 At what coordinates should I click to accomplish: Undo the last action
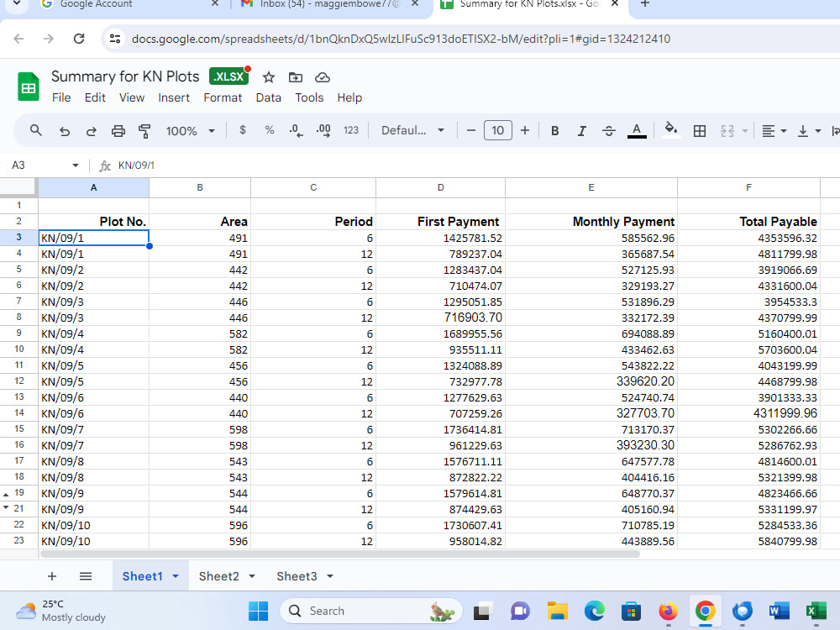[65, 131]
